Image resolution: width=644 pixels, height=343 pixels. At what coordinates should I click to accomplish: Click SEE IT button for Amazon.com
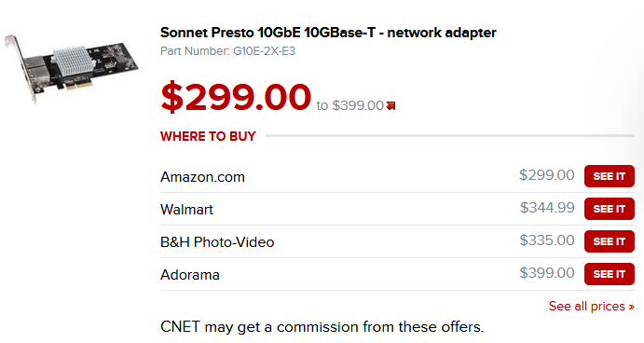(610, 176)
